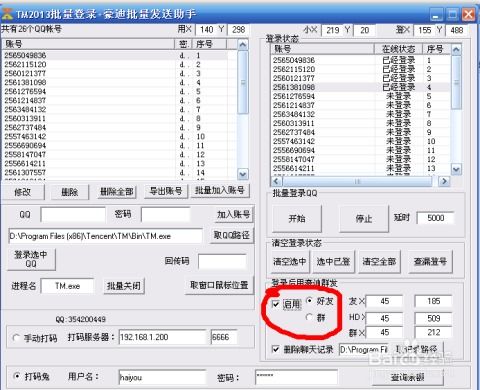
Task: Click the 延时 input field showing 5000
Action: tap(435, 218)
